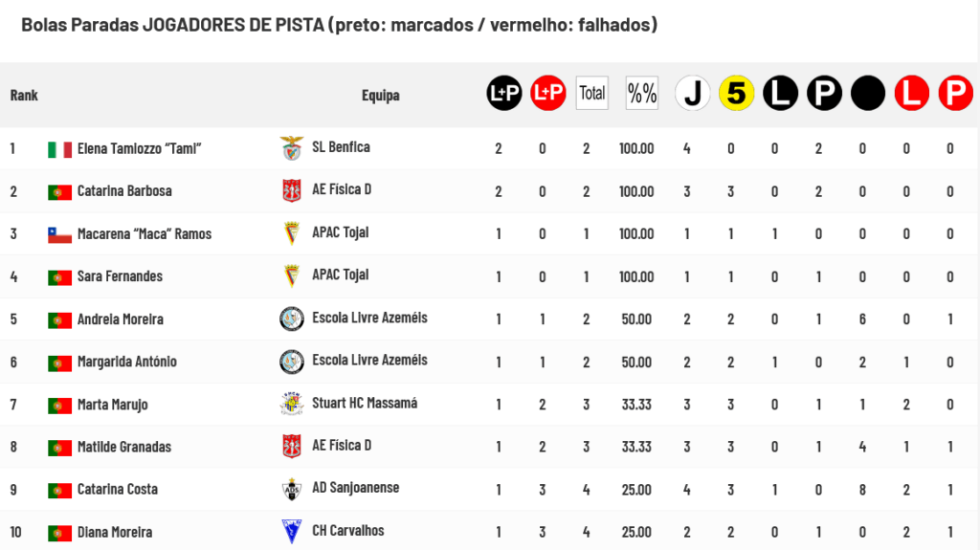
Task: Open player Elena Tamiozzo "Tami" link
Action: [x=140, y=149]
